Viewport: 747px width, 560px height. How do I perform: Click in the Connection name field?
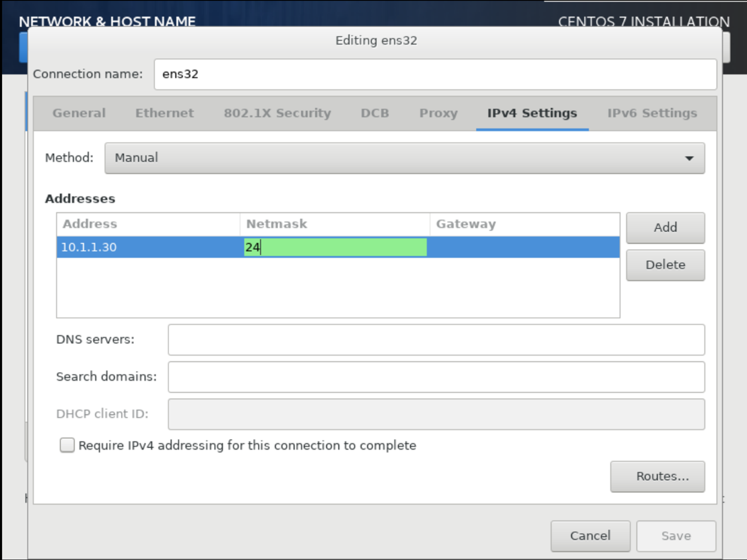(435, 74)
